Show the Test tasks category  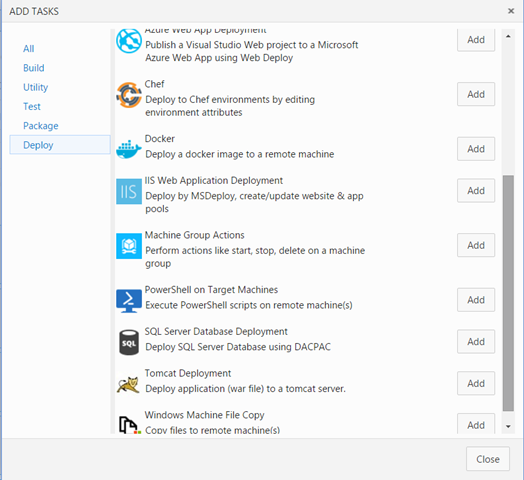click(x=31, y=107)
